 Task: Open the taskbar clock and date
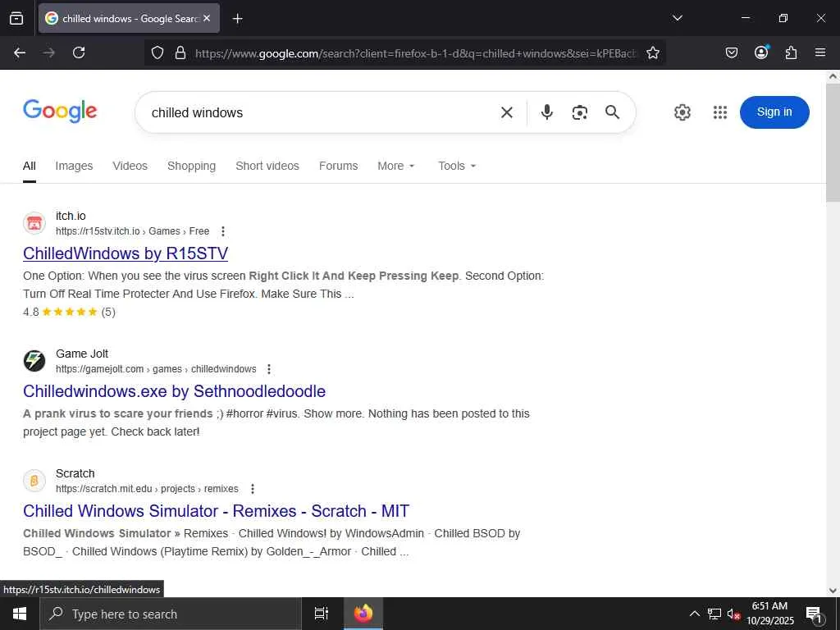pos(769,614)
